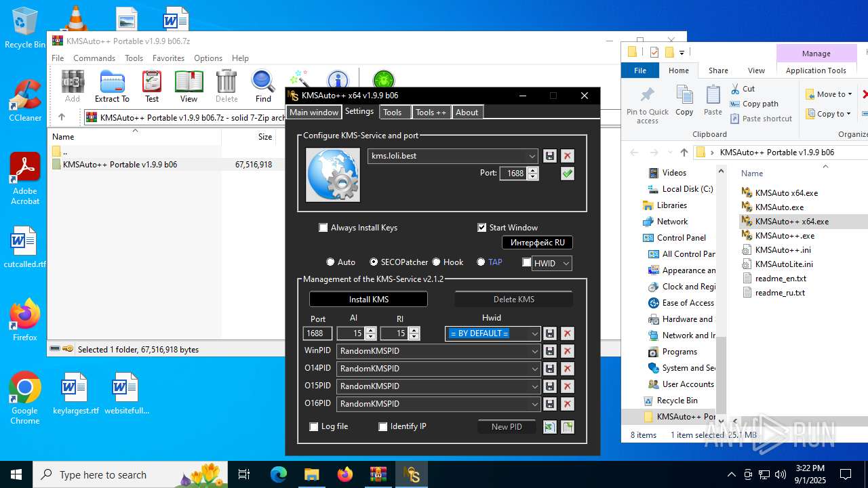Open the WinPID RandomKMSPID dropdown

pos(534,351)
